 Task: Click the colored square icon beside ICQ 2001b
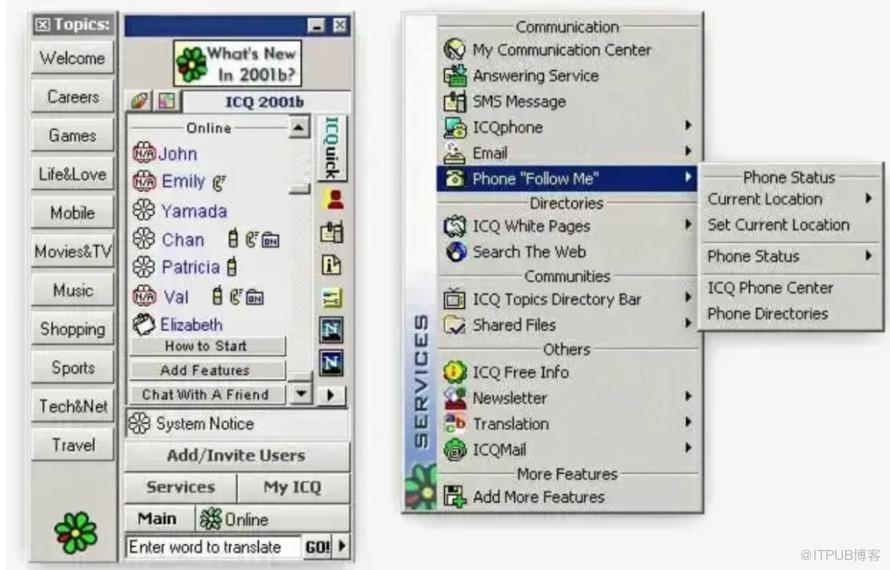[167, 102]
